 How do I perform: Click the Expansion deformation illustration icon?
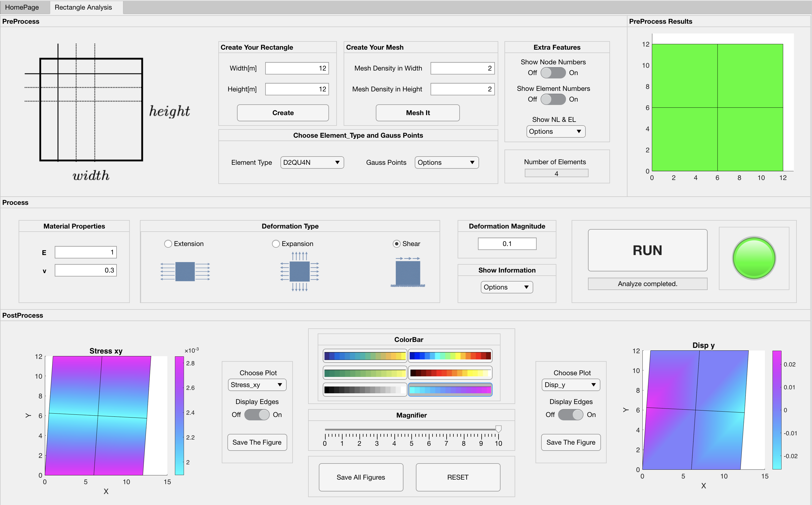click(299, 271)
